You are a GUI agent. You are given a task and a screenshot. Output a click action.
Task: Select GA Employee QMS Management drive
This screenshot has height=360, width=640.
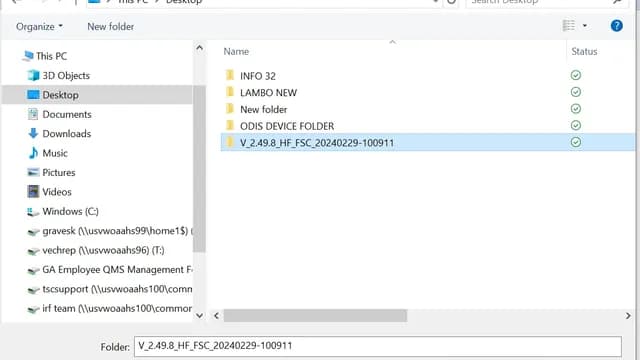pos(117,269)
